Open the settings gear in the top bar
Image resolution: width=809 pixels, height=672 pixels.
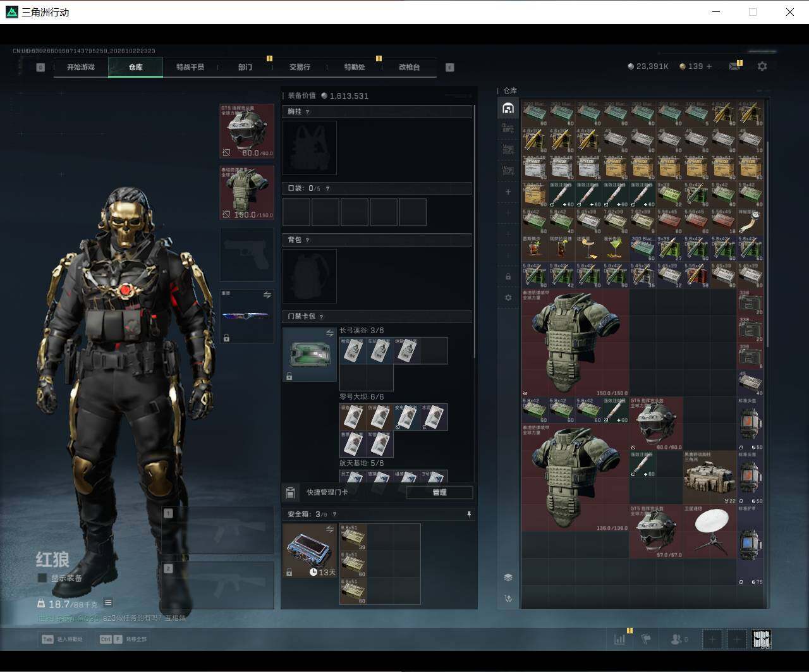click(x=762, y=66)
